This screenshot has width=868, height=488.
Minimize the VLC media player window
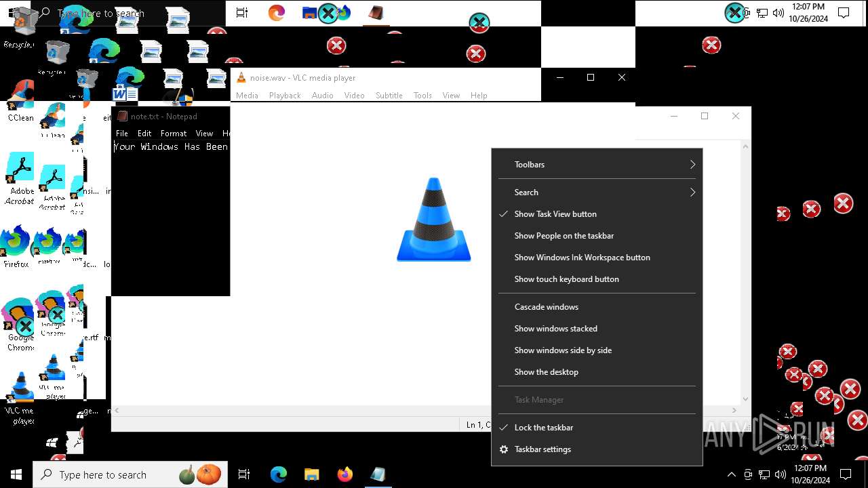[560, 77]
